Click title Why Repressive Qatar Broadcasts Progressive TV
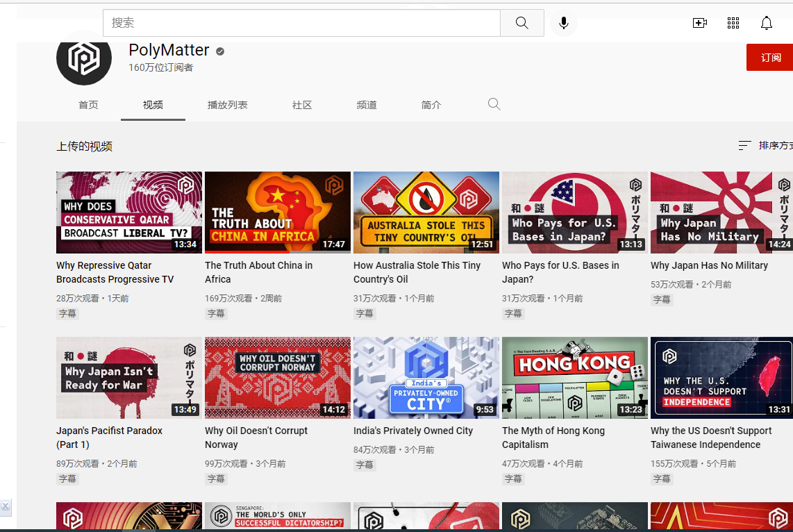Viewport: 793px width, 532px height. 115,272
